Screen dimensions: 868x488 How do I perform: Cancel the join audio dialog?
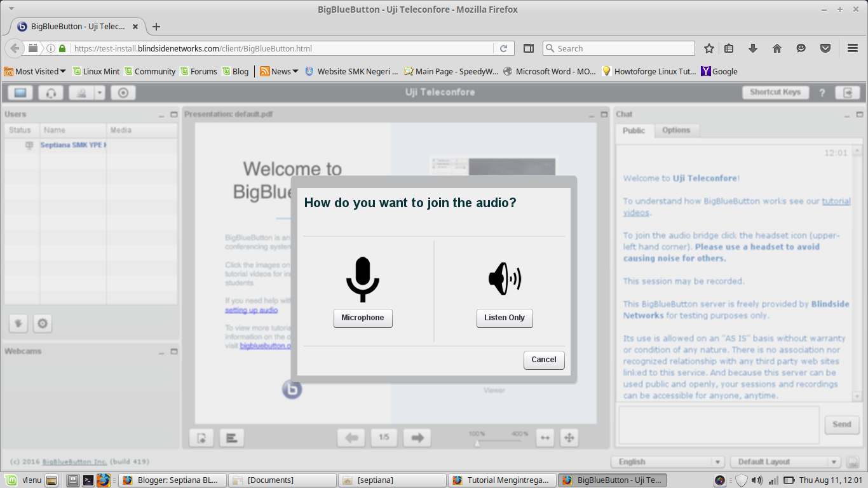pos(544,360)
